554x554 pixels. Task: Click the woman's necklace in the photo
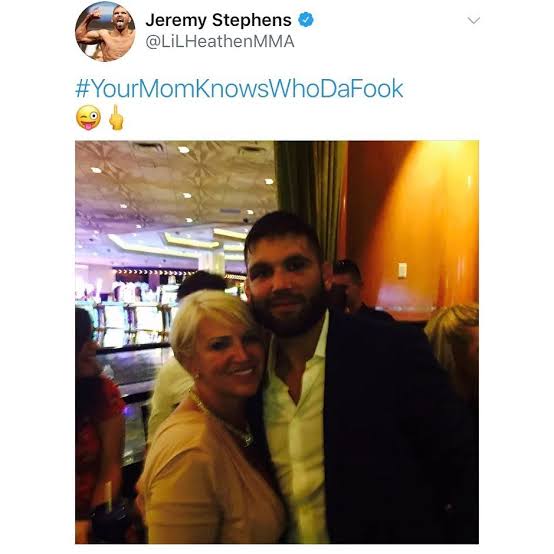[x=224, y=420]
